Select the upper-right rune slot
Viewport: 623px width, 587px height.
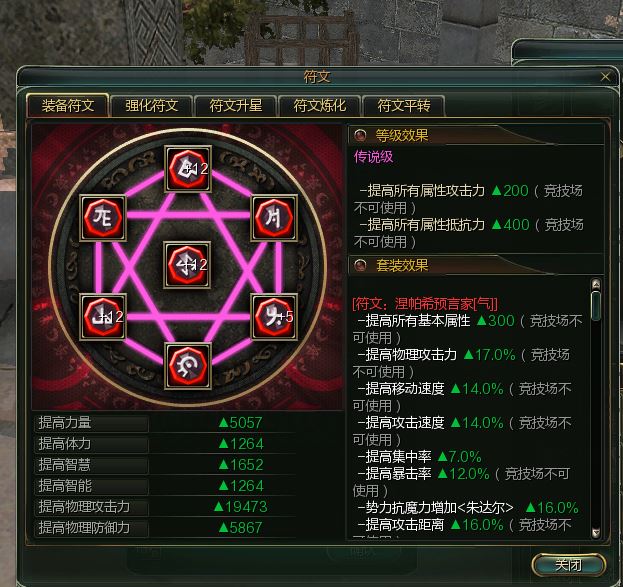[x=274, y=218]
